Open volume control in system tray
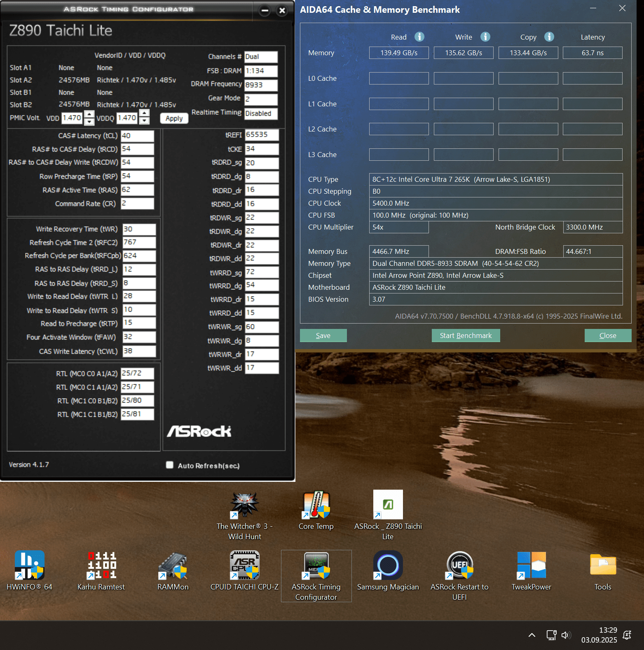The width and height of the screenshot is (644, 650). 566,635
